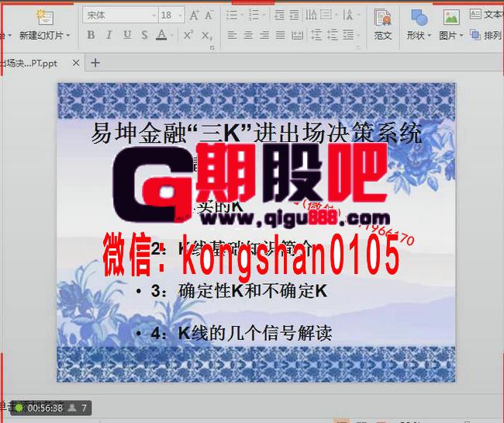Toggle Bold formatting
This screenshot has width=504, height=423.
tap(91, 35)
